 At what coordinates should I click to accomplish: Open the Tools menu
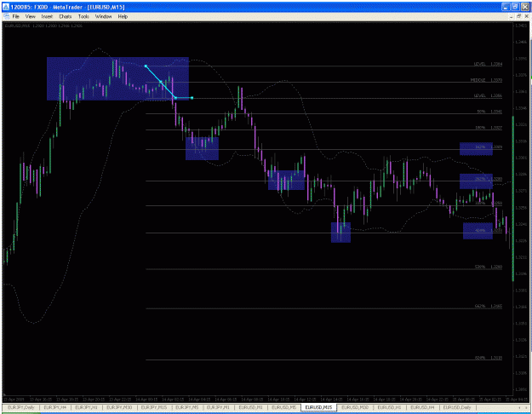[x=83, y=16]
